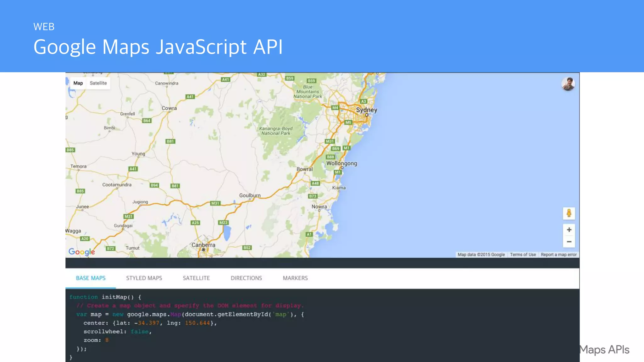
Task: Click the Kanangra-Boyd National Park label
Action: pos(276,131)
